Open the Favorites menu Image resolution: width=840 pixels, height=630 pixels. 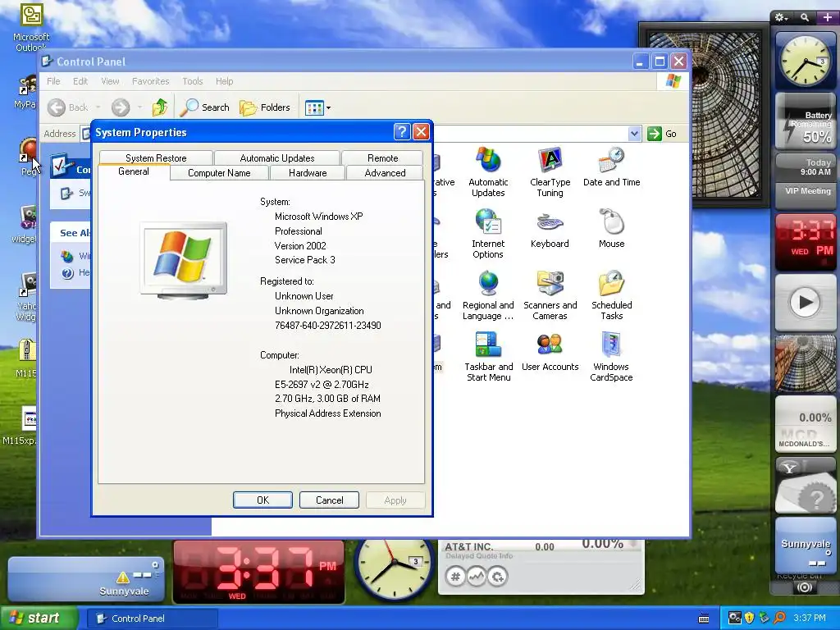[151, 81]
